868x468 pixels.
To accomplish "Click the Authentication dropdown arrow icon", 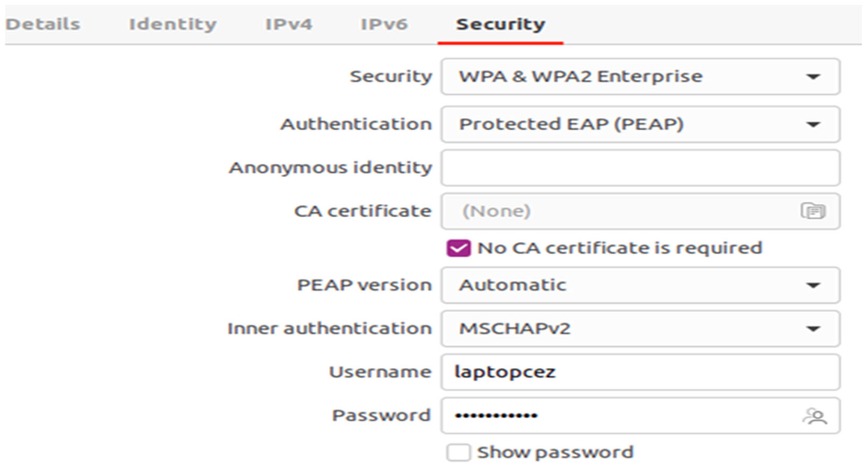I will (x=813, y=125).
